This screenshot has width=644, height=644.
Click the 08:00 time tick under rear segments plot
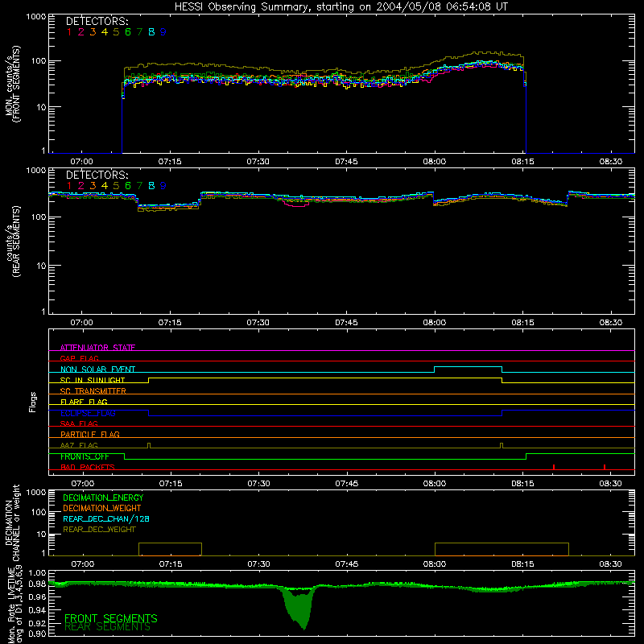coord(435,323)
